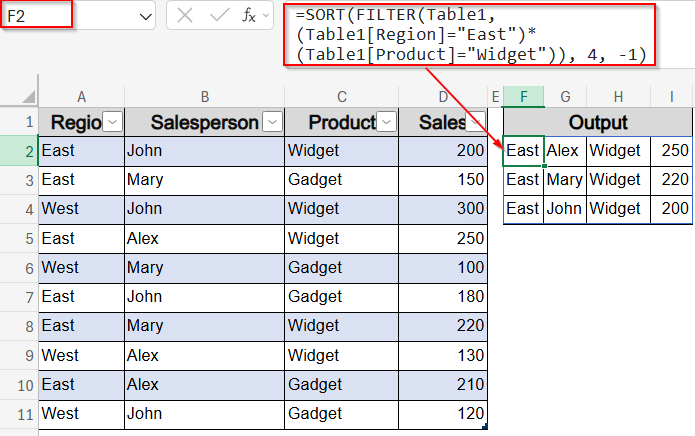Screen dimensions: 695x436
Task: Select Product cell Gadget in row 10
Action: 341,385
